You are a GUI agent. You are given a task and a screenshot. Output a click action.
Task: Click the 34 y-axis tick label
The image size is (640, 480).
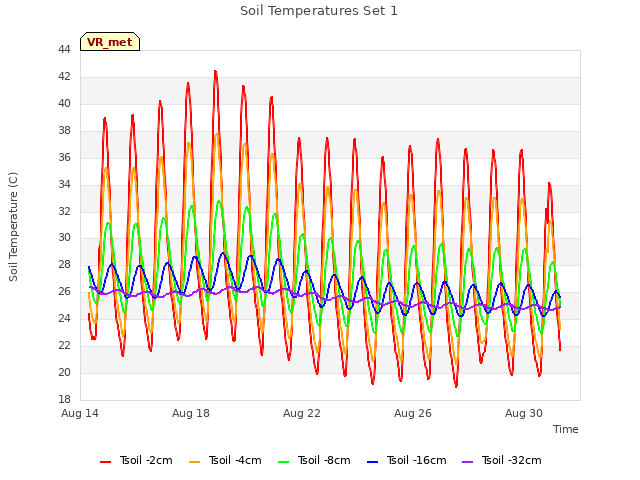(x=64, y=184)
